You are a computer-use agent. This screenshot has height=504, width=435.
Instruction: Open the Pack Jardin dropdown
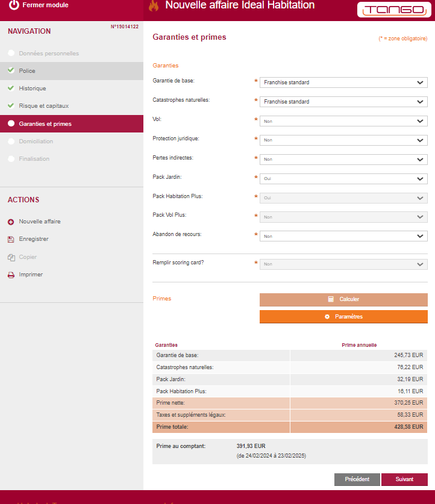coord(343,179)
